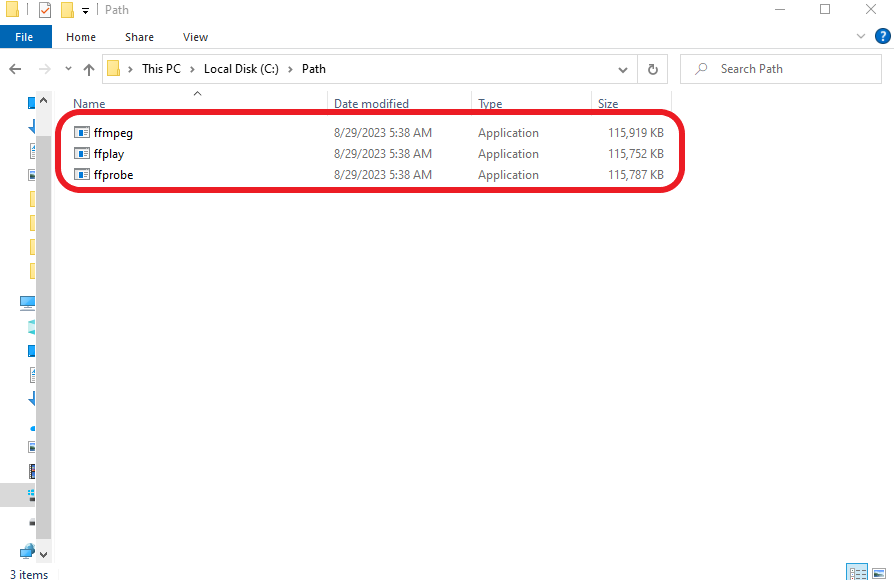Click the folder icon in the address bar
This screenshot has height=580, width=894.
[x=113, y=68]
